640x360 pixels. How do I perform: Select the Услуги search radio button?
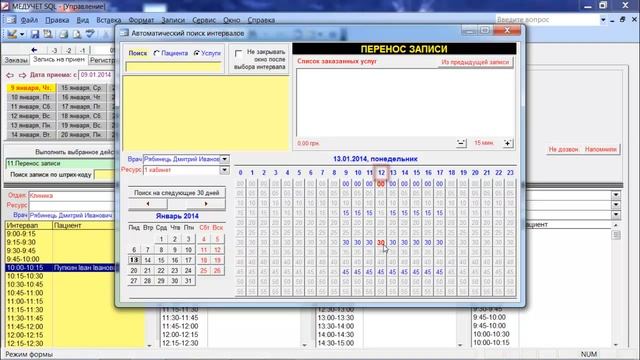[x=196, y=53]
